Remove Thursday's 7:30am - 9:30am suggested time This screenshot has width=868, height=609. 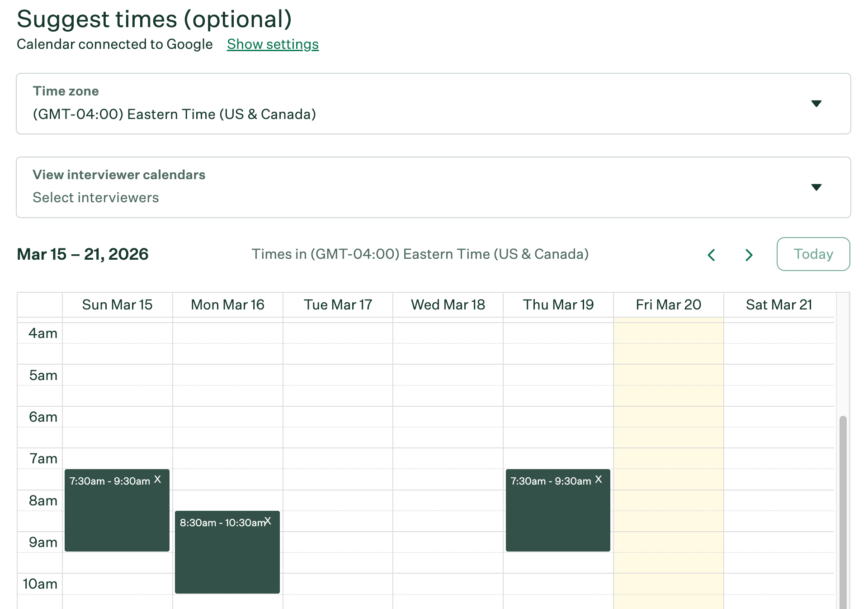point(599,480)
